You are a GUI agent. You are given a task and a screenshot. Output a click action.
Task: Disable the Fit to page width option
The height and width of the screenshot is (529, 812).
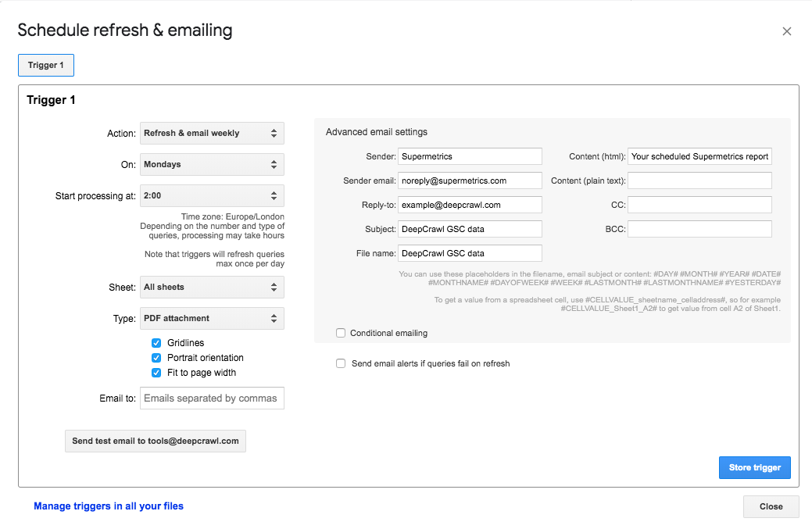156,373
